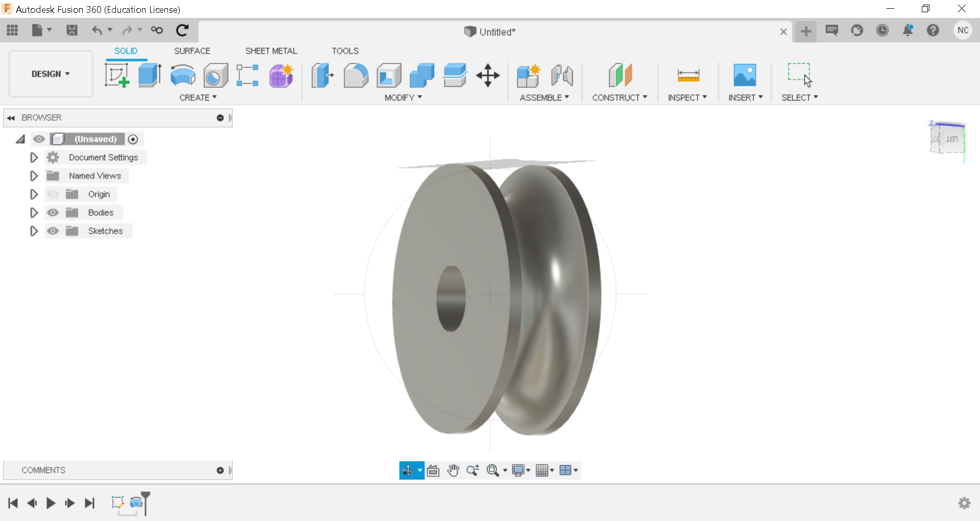Activate the Move/Copy tool
This screenshot has width=980, height=521.
pyautogui.click(x=488, y=76)
